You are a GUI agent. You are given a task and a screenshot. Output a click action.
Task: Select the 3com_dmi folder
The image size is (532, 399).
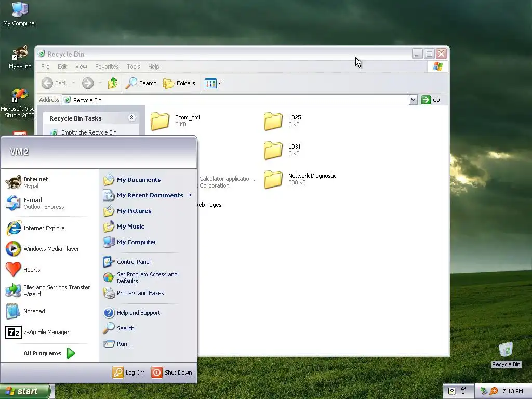176,121
